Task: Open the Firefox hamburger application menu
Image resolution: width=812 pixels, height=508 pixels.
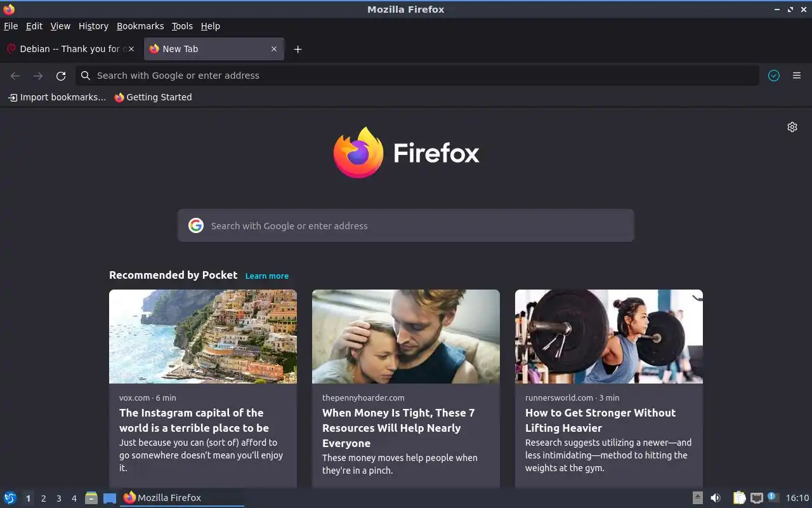Action: (x=797, y=76)
